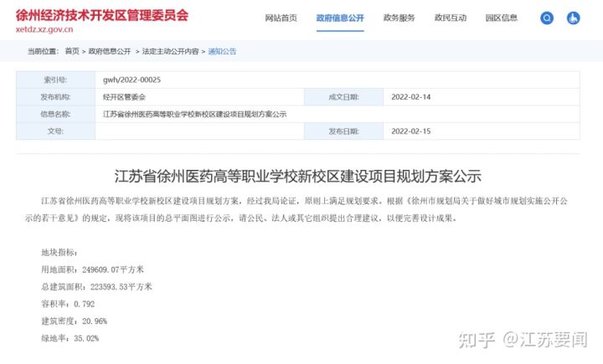This screenshot has height=364, width=603.
Task: Click the 建筑密度 20.96% line
Action: click(x=75, y=321)
